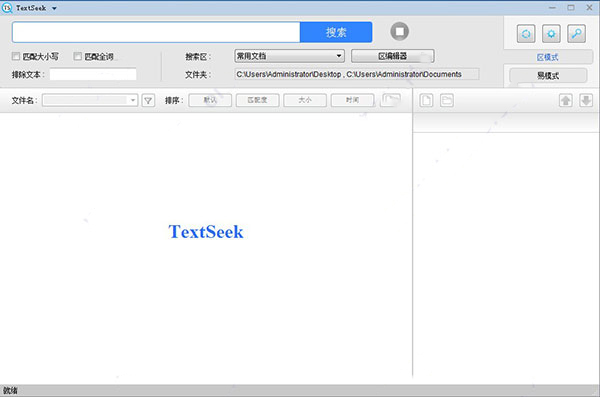Maximize the TextSeek window

click(571, 7)
